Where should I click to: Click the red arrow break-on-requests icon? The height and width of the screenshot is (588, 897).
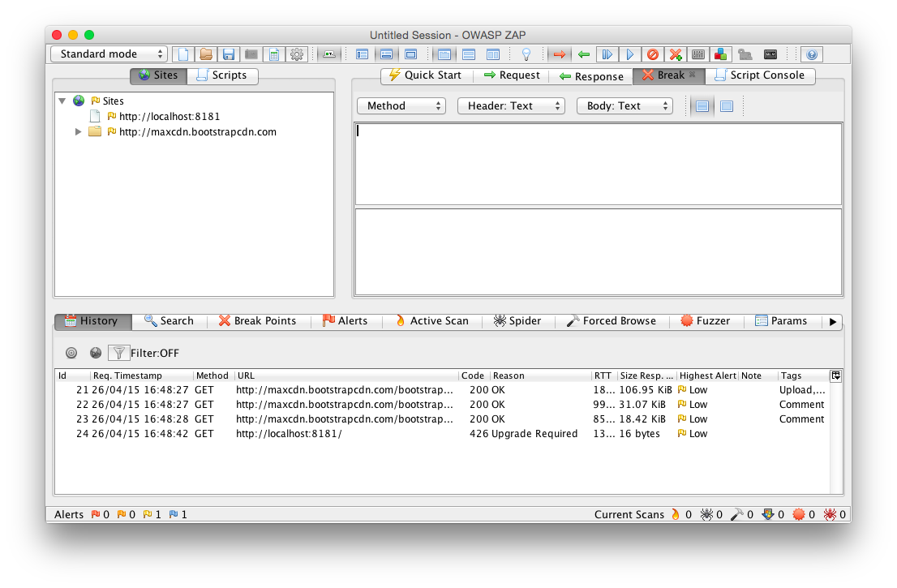pos(558,54)
